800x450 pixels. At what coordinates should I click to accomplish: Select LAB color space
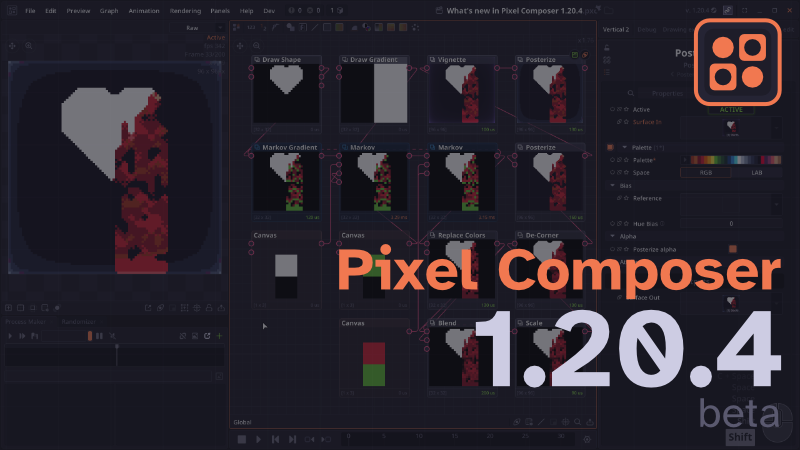point(757,172)
